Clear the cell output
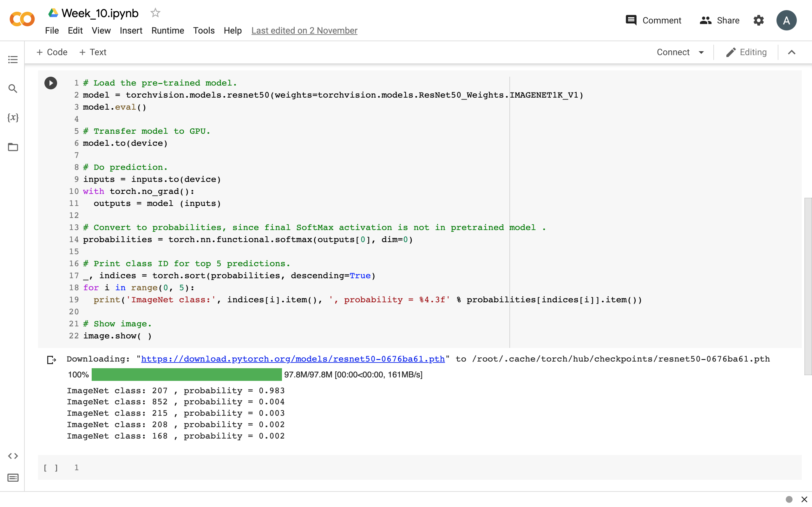 point(51,359)
